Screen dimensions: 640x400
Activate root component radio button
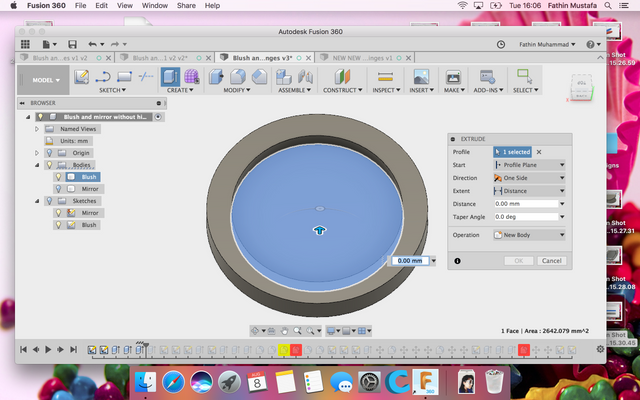pos(158,117)
